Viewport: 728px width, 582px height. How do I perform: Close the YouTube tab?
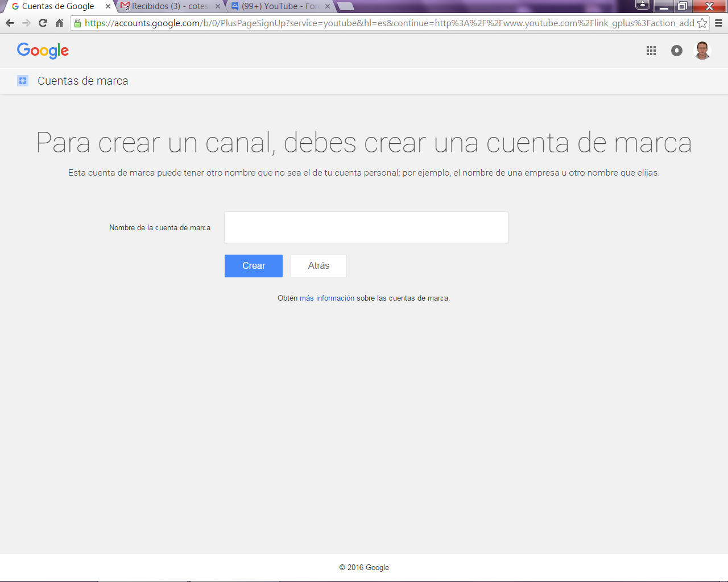coord(328,6)
